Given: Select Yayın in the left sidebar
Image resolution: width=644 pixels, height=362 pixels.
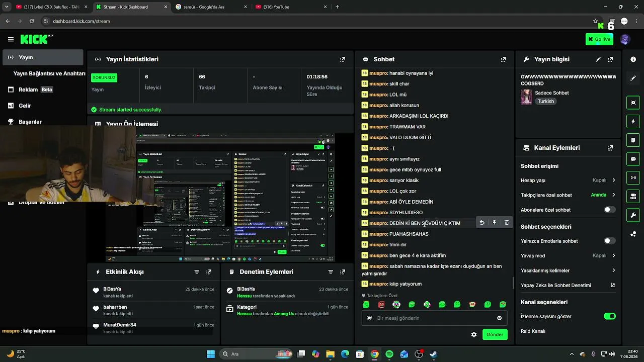Looking at the screenshot, I should (43, 57).
